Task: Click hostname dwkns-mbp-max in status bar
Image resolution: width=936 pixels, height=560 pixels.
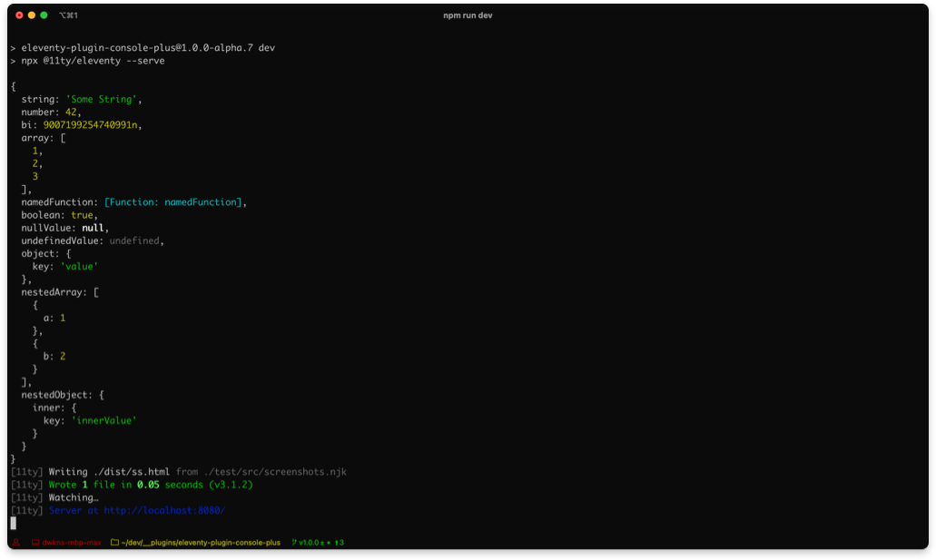Action: click(72, 543)
